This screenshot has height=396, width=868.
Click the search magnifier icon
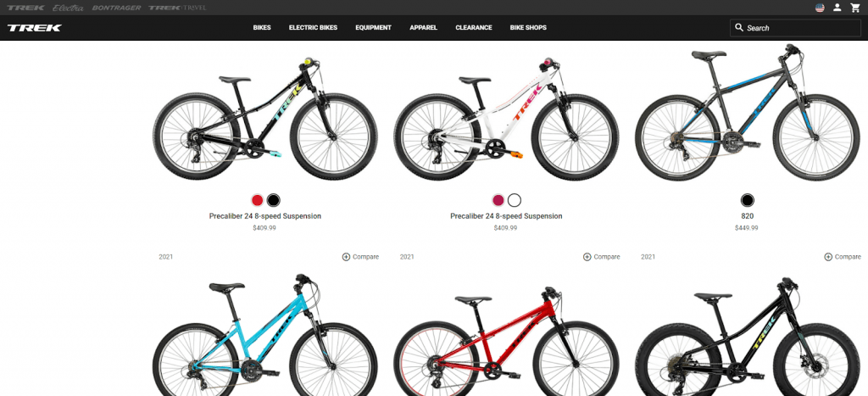[x=739, y=27]
